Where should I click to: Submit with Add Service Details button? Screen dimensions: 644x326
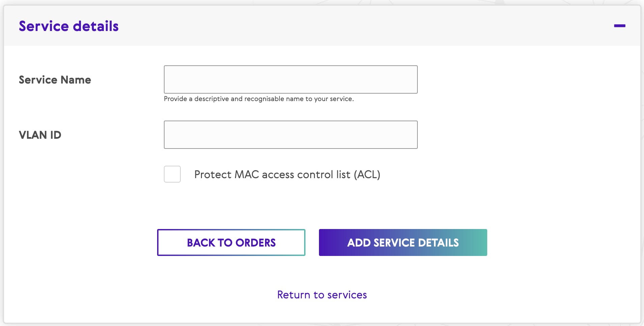[x=403, y=242]
